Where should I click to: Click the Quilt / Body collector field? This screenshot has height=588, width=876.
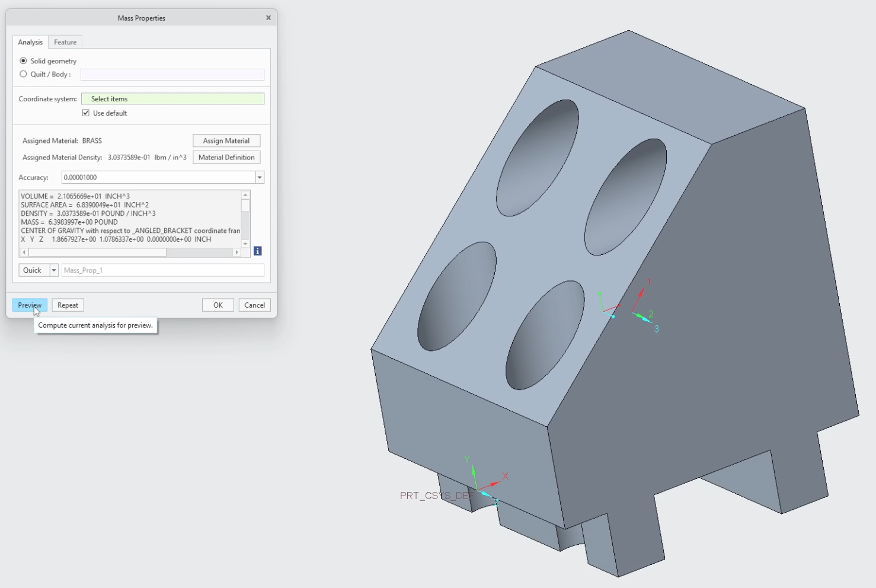[172, 75]
